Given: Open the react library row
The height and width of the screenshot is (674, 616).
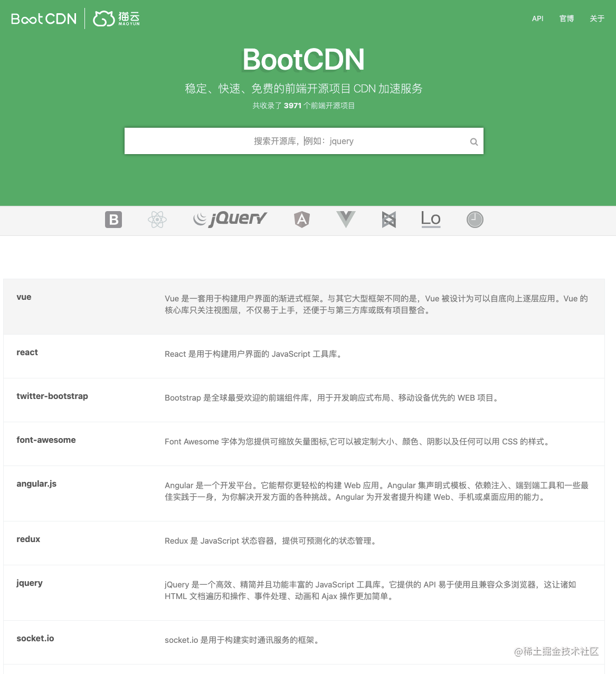Looking at the screenshot, I should tap(304, 356).
